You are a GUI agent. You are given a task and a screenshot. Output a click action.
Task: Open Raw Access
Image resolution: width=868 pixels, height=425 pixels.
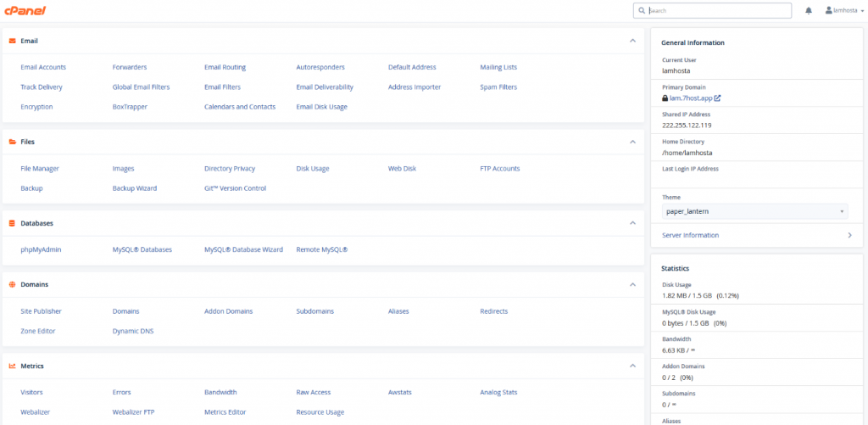tap(314, 392)
